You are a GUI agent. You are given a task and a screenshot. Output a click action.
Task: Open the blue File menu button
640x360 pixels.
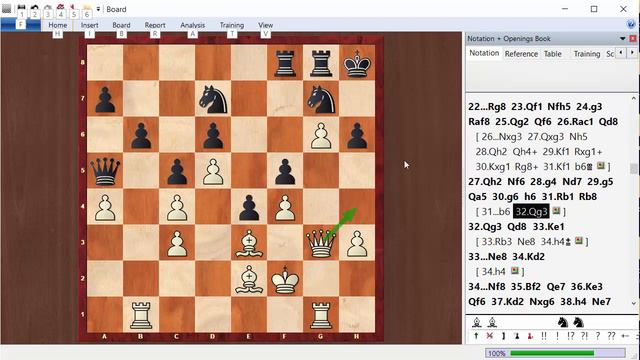pos(20,24)
